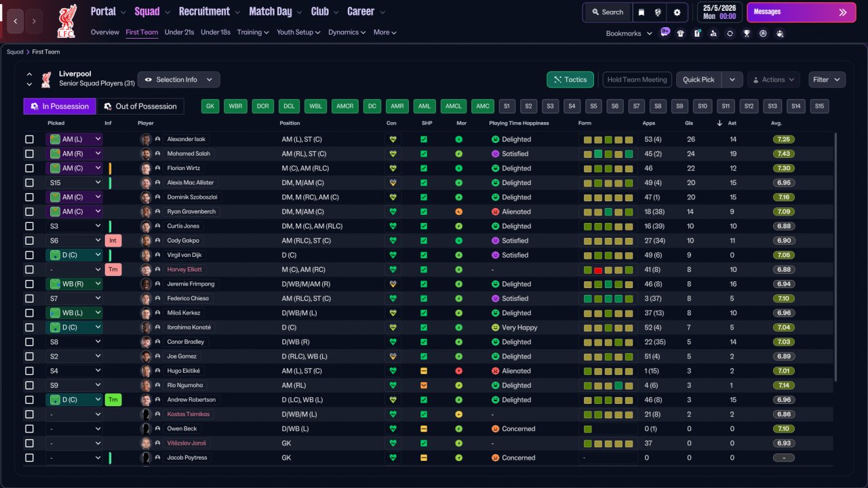Screen dimensions: 868x488
Task: Switch to the Under 21s tab
Action: click(179, 32)
